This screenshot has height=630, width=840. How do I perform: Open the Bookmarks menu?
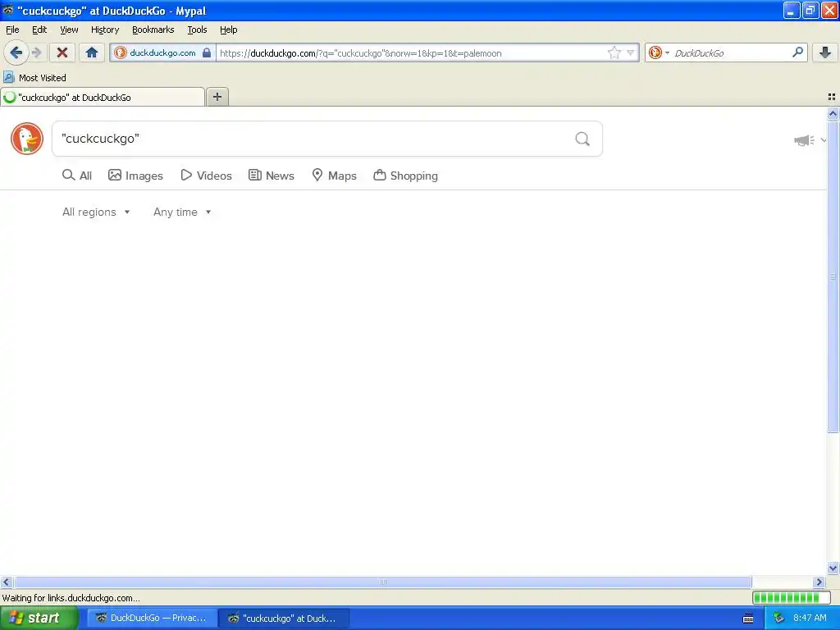tap(153, 30)
